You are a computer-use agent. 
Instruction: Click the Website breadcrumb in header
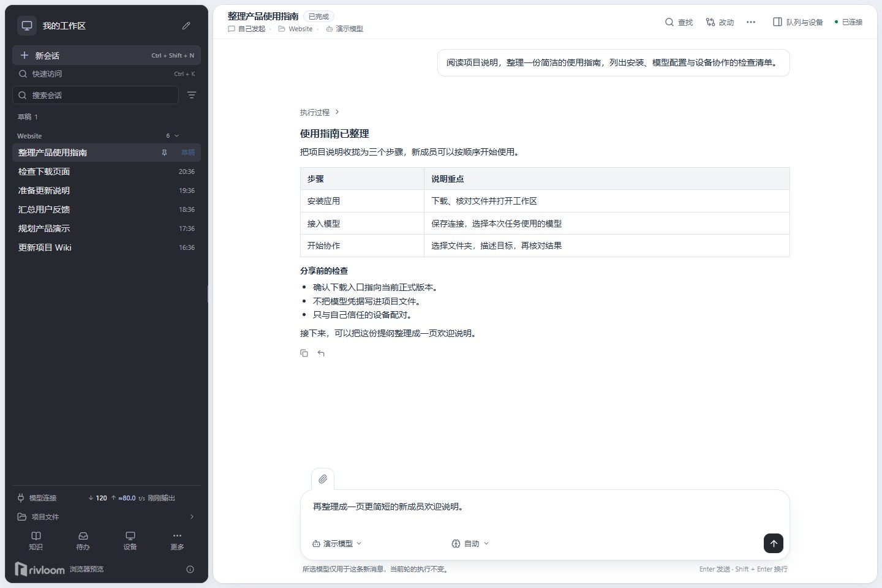(295, 29)
